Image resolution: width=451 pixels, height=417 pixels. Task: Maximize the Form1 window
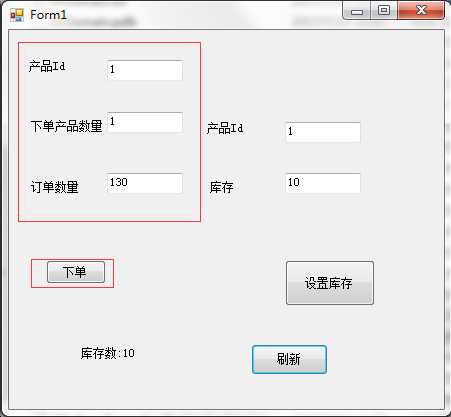coord(384,11)
